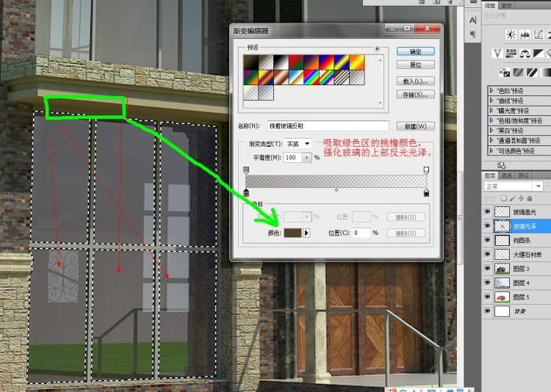Switch to the 路径 tab
This screenshot has height=392, width=551.
pyautogui.click(x=523, y=175)
